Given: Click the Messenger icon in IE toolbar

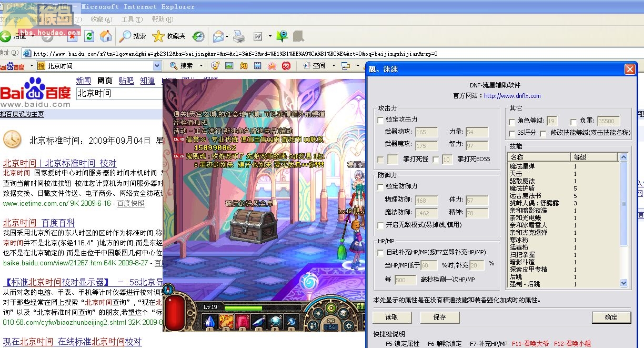Looking at the screenshot, I should pos(283,36).
